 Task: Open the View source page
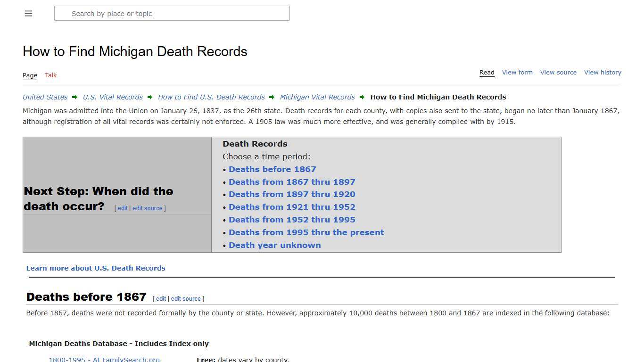[558, 72]
